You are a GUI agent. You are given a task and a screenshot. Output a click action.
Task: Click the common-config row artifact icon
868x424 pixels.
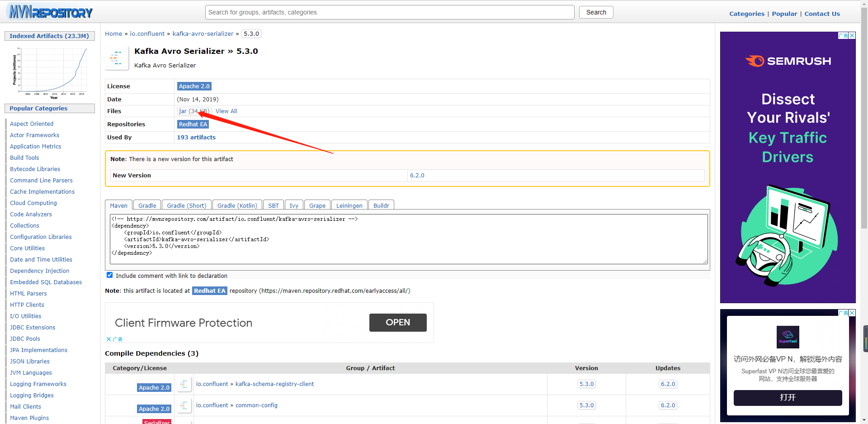pyautogui.click(x=184, y=405)
